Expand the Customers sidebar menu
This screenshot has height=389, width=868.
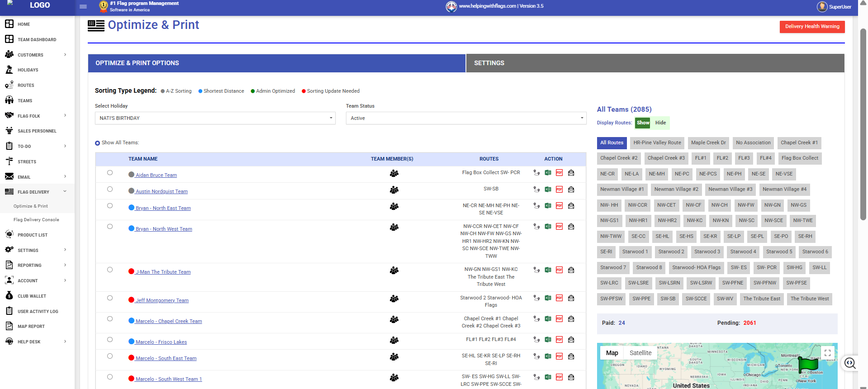(x=37, y=55)
